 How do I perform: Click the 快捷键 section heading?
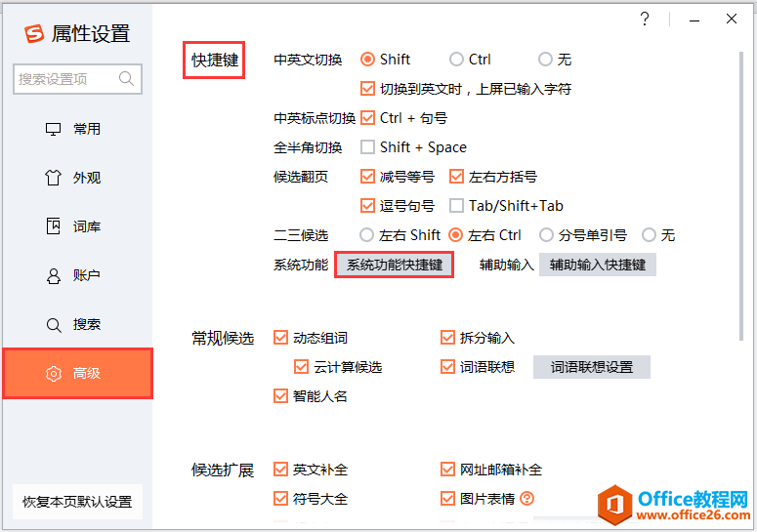point(215,61)
